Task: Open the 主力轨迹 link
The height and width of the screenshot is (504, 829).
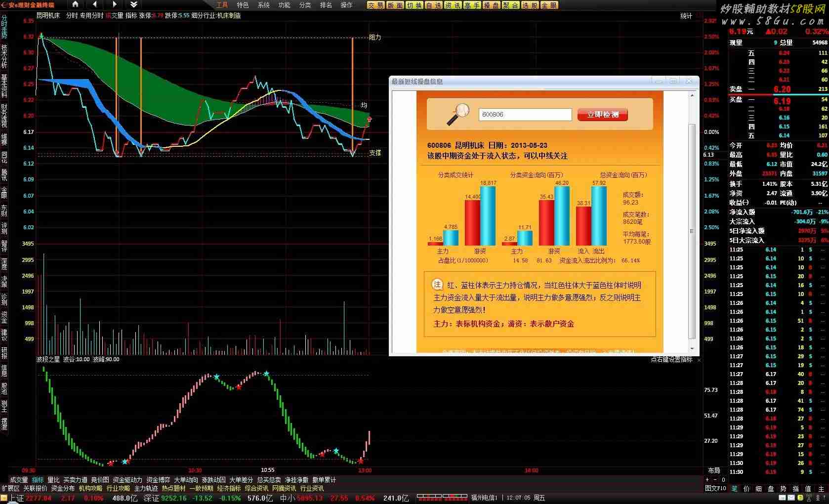Action: [x=146, y=488]
